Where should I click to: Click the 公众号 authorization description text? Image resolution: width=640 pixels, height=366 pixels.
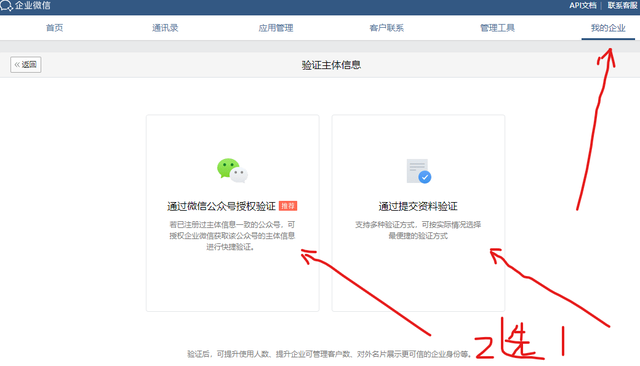(x=232, y=236)
